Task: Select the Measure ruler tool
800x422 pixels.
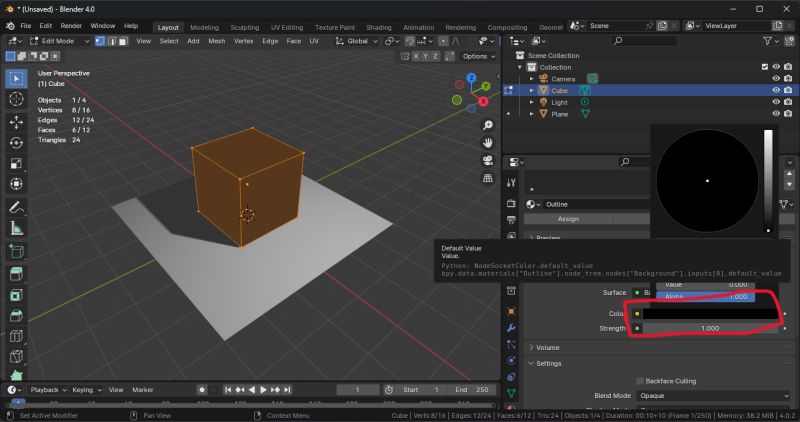Action: pos(16,228)
